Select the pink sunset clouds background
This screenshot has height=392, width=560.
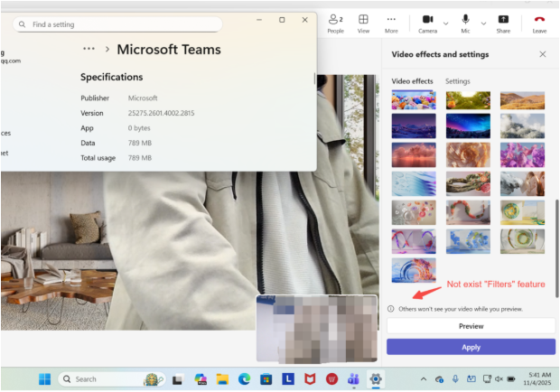point(414,154)
